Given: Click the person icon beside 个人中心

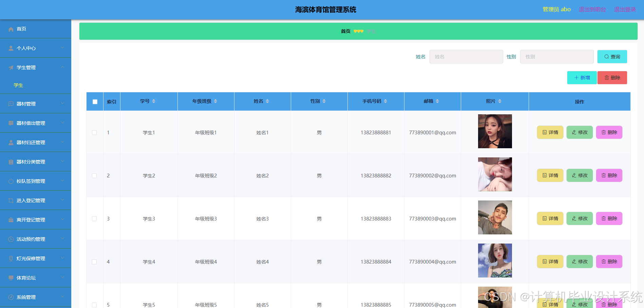Looking at the screenshot, I should click(11, 49).
